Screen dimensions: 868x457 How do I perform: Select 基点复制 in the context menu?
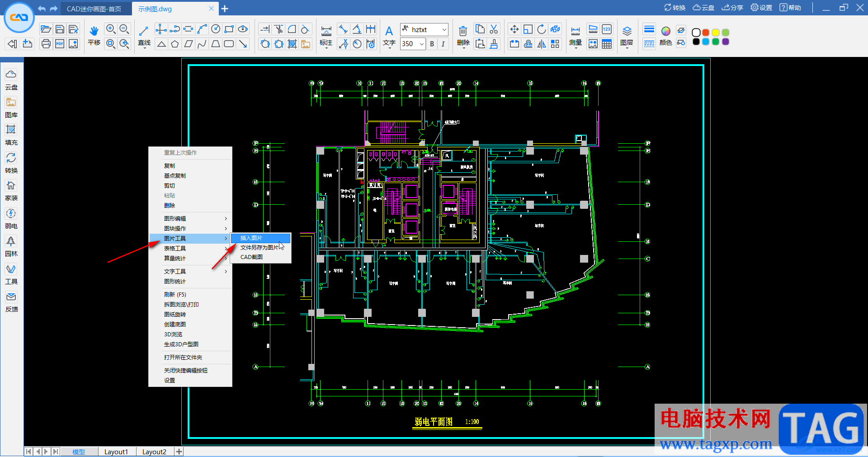pyautogui.click(x=190, y=175)
